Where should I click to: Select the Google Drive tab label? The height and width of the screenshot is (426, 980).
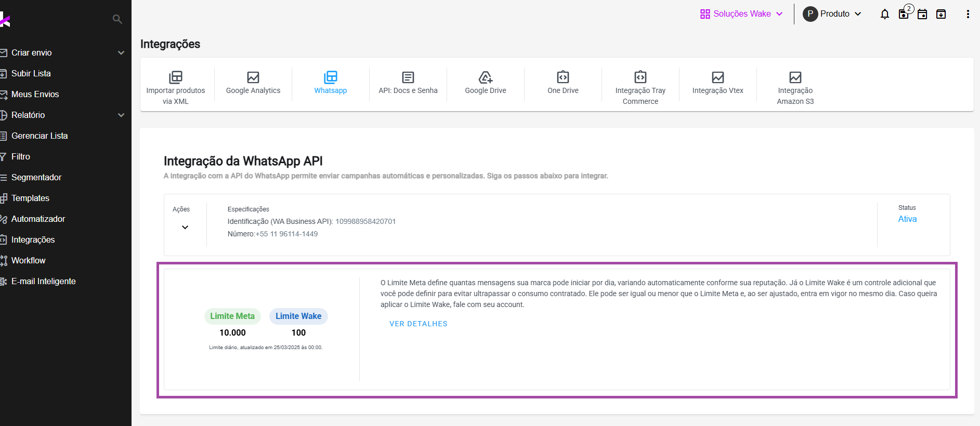point(486,90)
